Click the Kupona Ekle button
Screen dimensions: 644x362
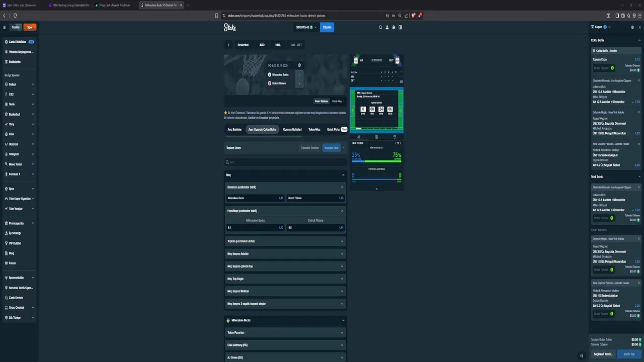click(332, 148)
